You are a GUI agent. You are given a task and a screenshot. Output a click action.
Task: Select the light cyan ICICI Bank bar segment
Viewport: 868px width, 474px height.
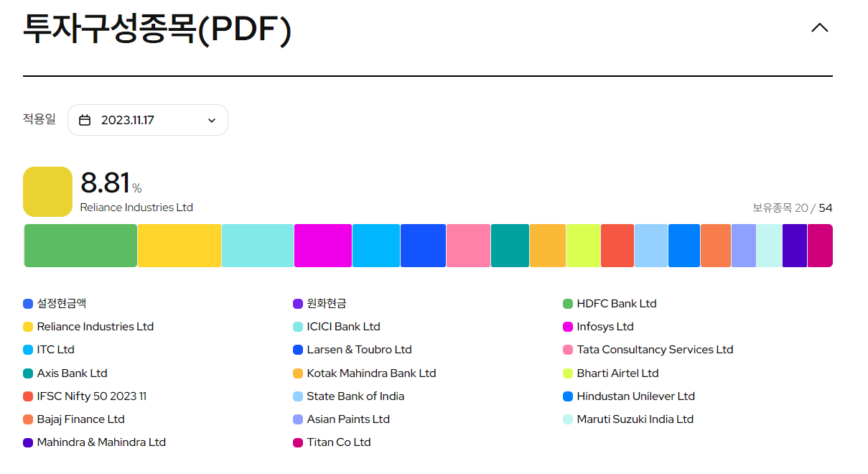(258, 246)
